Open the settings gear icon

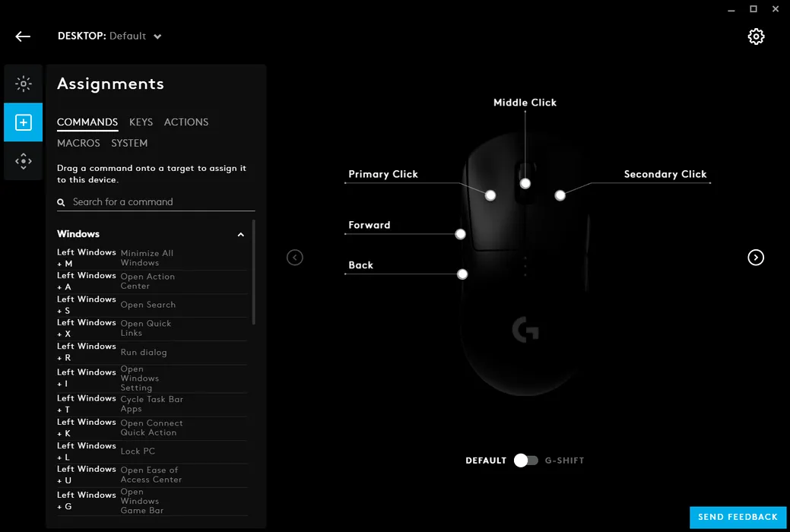click(756, 36)
